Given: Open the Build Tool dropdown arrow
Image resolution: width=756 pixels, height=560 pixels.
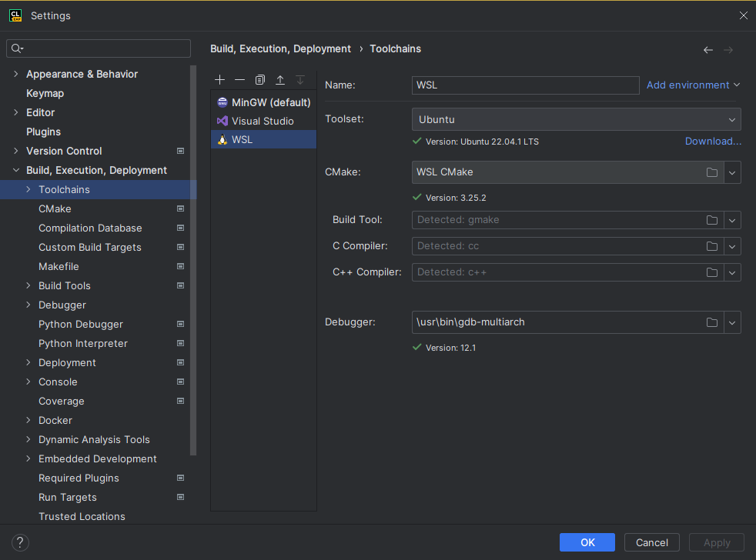Looking at the screenshot, I should point(732,220).
